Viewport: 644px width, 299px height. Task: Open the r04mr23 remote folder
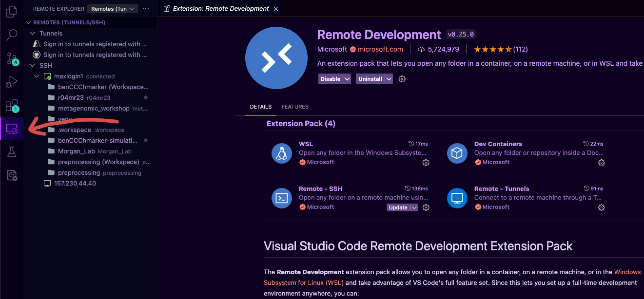click(x=90, y=97)
